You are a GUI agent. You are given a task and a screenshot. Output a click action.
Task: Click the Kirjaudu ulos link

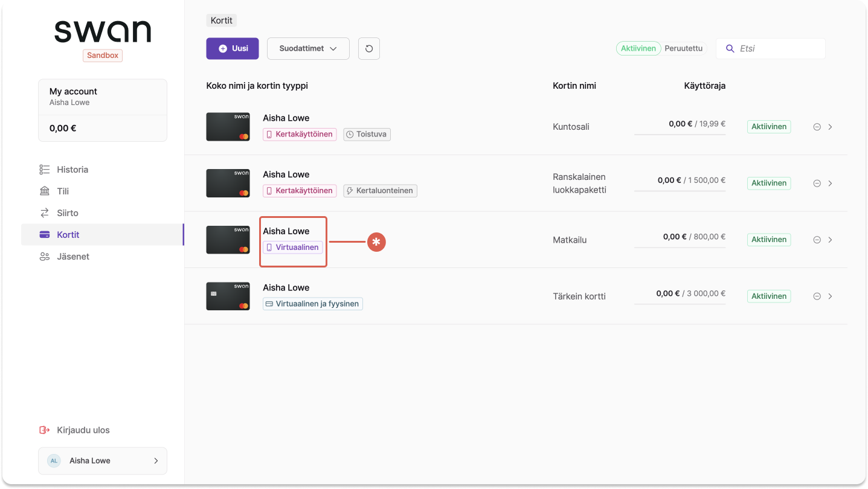83,430
